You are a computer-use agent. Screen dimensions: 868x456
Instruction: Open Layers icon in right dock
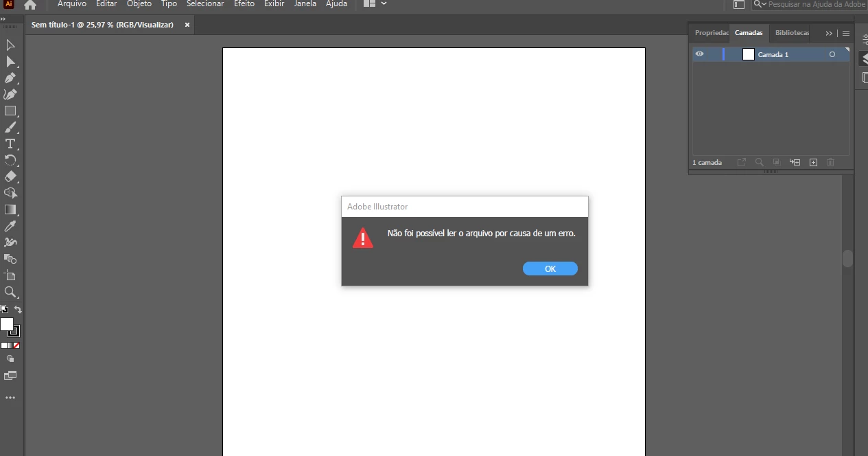point(864,59)
